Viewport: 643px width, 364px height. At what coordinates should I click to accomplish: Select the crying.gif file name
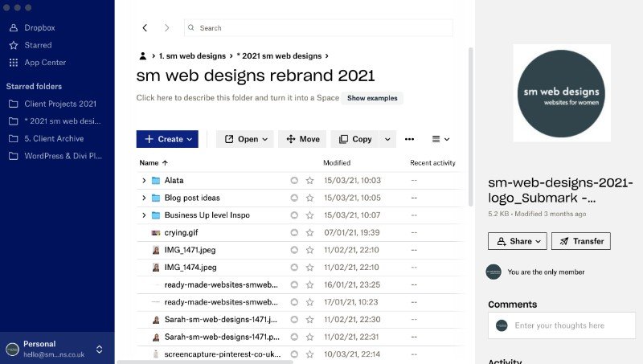182,232
